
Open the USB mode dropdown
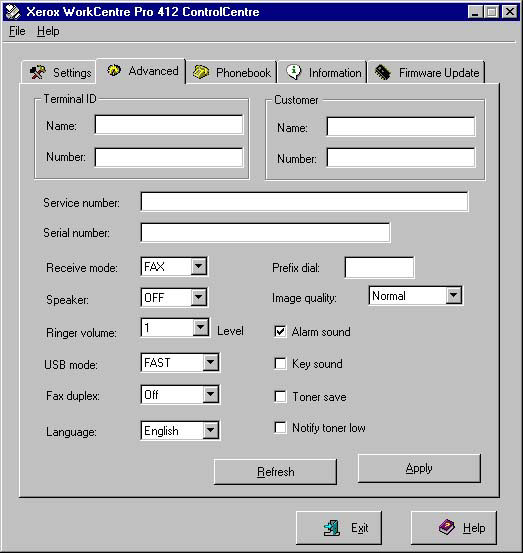[x=211, y=362]
